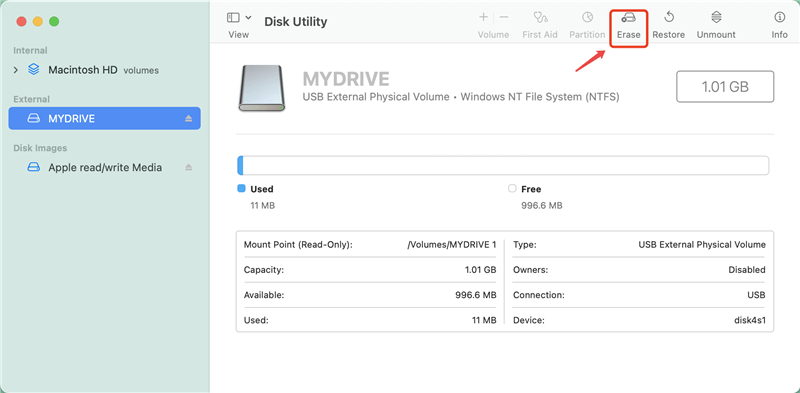Click the large MYDRIVE drive image
Viewport: 800px width, 393px height.
pos(262,88)
